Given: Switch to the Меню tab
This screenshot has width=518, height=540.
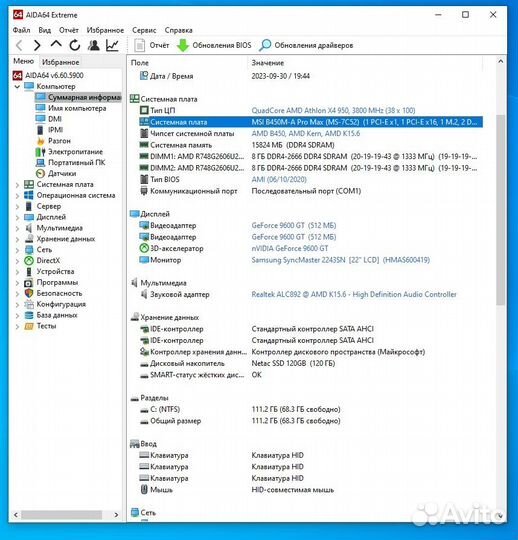Looking at the screenshot, I should [x=23, y=61].
